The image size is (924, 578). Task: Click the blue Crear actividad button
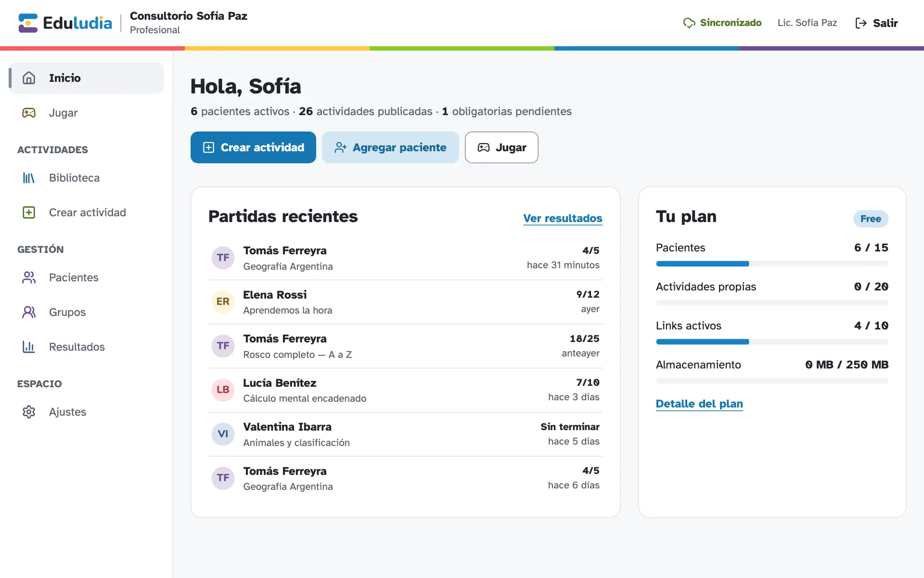click(x=253, y=147)
